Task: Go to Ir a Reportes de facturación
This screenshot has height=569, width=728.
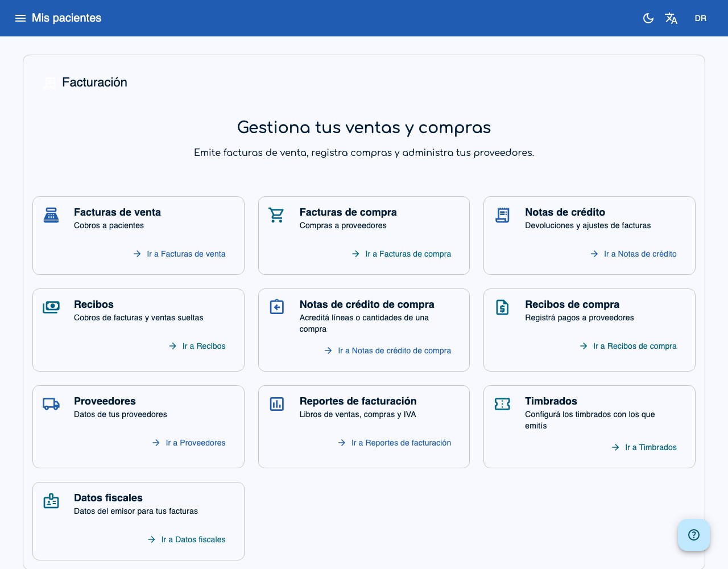Action: (394, 443)
